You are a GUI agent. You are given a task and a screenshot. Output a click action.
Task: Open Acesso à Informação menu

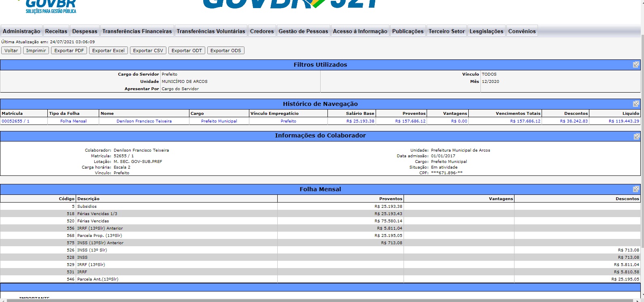pos(360,31)
